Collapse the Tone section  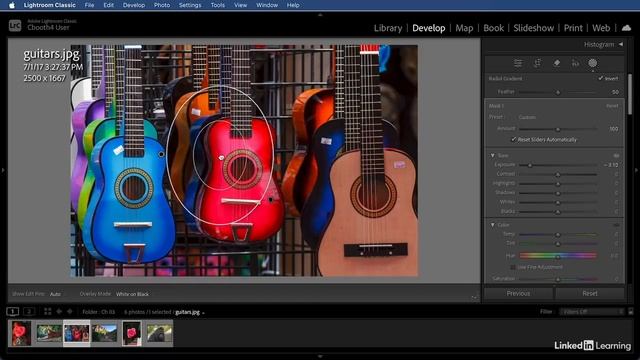click(x=493, y=156)
